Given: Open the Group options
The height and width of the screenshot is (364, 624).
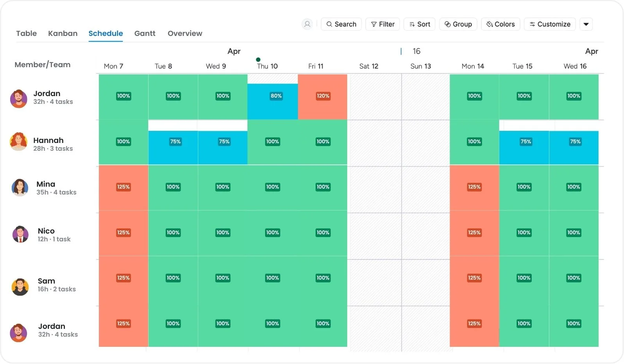Looking at the screenshot, I should 458,24.
